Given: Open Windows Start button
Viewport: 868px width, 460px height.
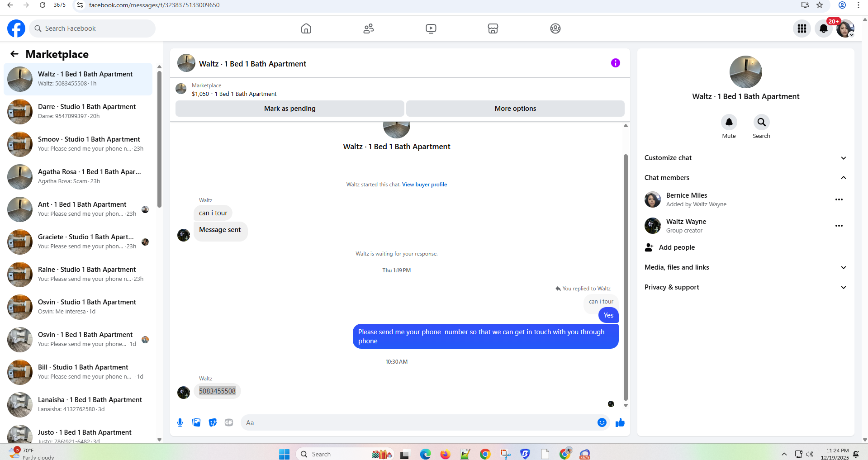Looking at the screenshot, I should pos(284,454).
